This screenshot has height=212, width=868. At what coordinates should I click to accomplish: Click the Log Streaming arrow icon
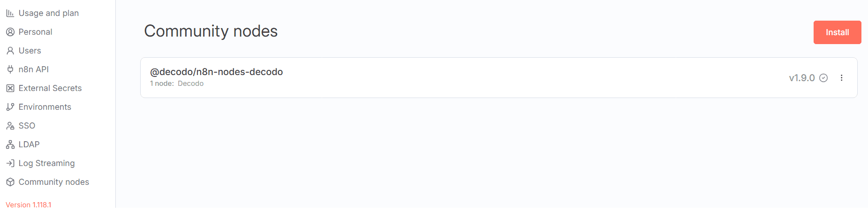(10, 163)
